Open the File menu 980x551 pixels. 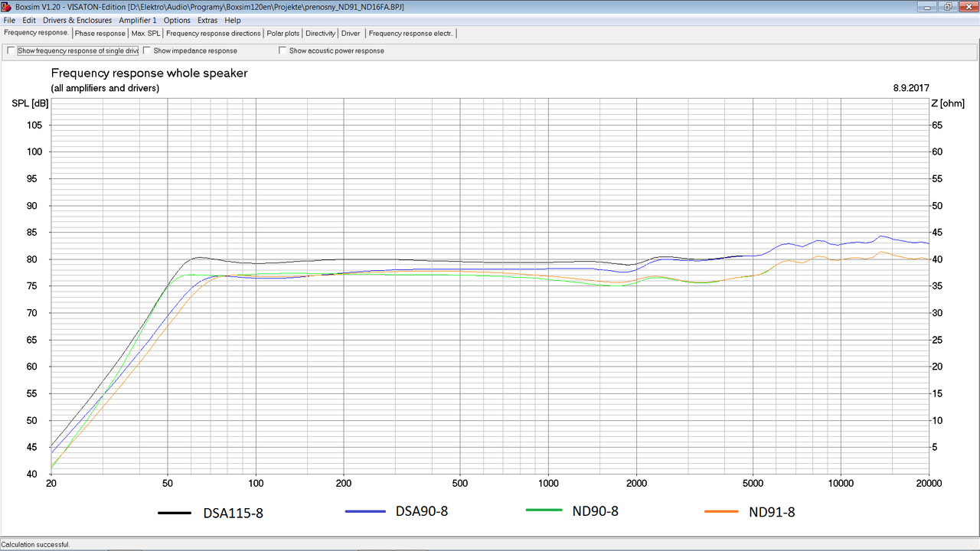(x=9, y=21)
